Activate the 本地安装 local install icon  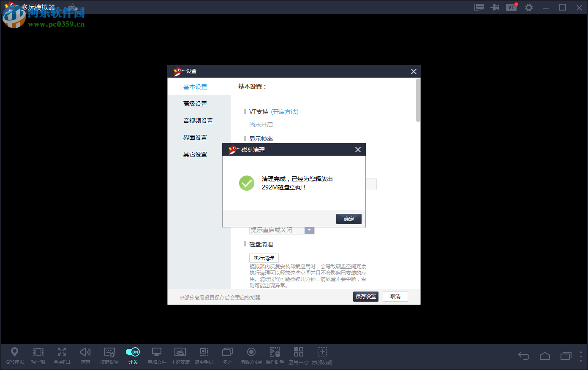[180, 356]
